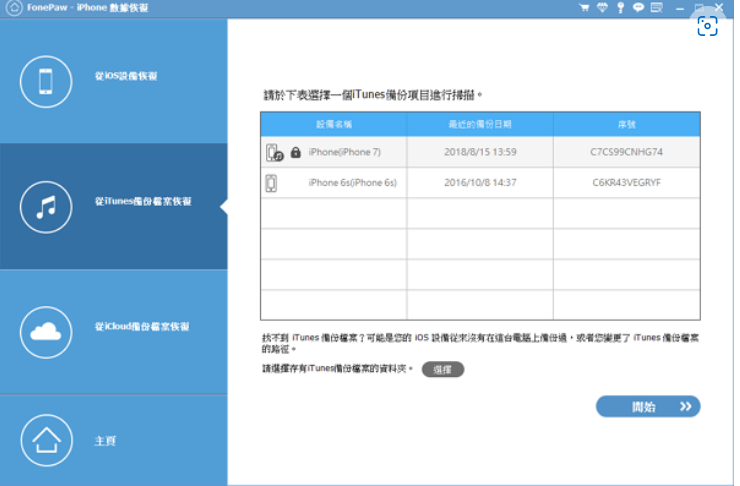
Task: Click the house home page icon
Action: [x=46, y=440]
